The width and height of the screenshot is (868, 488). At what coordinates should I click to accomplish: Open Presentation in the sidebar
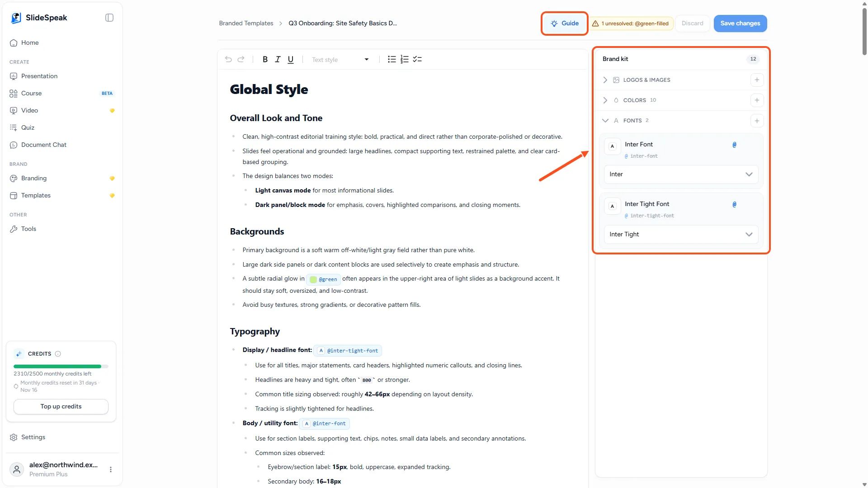(61, 76)
